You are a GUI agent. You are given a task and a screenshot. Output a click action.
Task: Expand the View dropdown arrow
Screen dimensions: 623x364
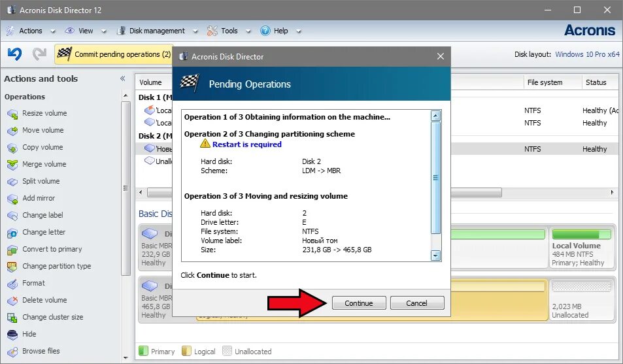pyautogui.click(x=104, y=31)
